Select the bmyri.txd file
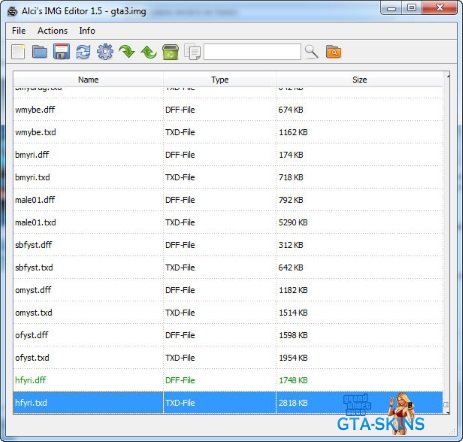Image resolution: width=463 pixels, height=442 pixels. tap(228, 177)
